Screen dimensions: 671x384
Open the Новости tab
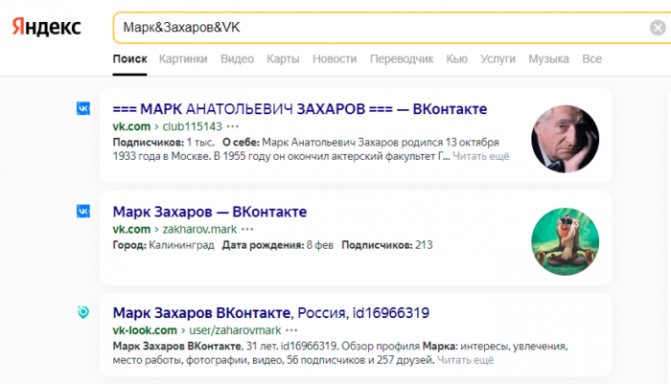coord(335,59)
